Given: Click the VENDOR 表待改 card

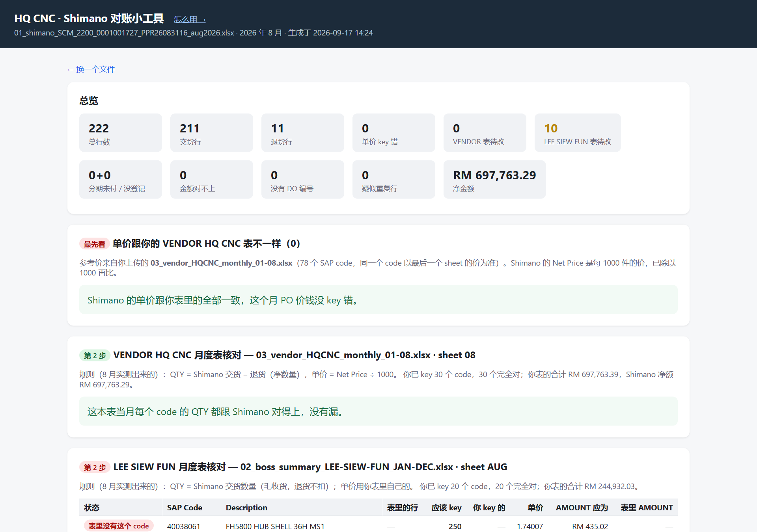Looking at the screenshot, I should point(485,133).
